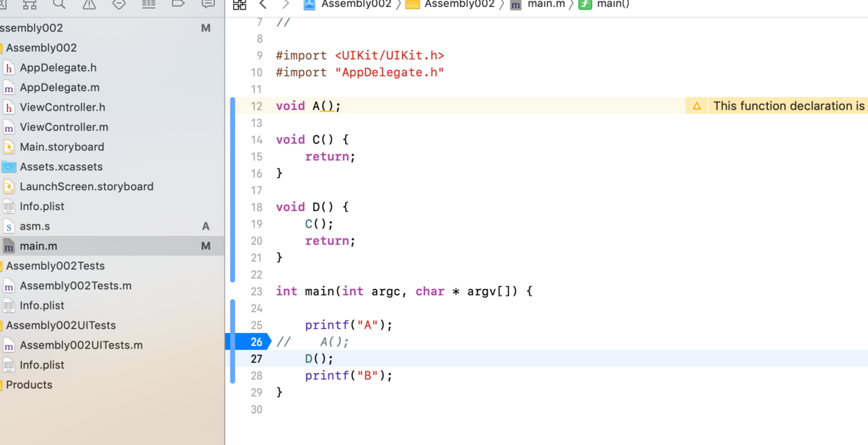The width and height of the screenshot is (868, 445).
Task: Open ViewController.m in the navigator
Action: 64,127
